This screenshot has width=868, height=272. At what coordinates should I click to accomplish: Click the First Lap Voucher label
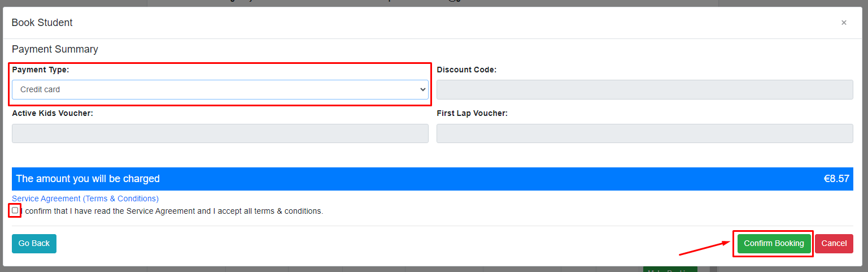tap(472, 113)
